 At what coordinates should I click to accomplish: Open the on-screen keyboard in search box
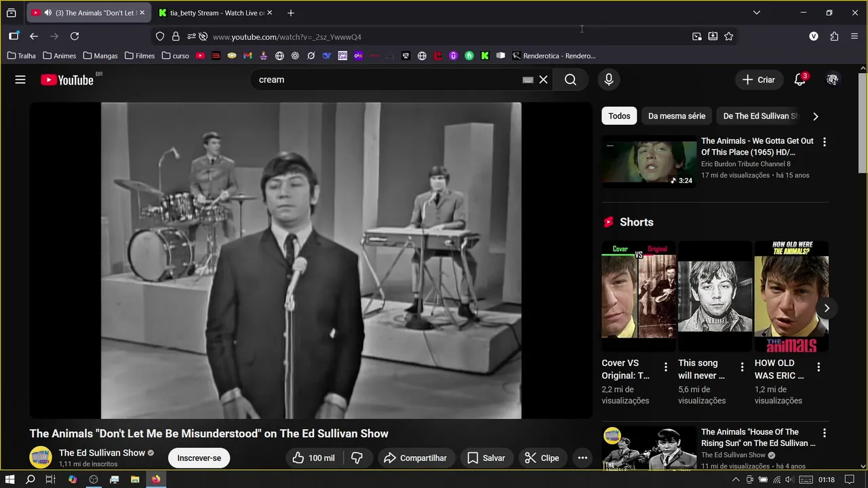(x=528, y=79)
